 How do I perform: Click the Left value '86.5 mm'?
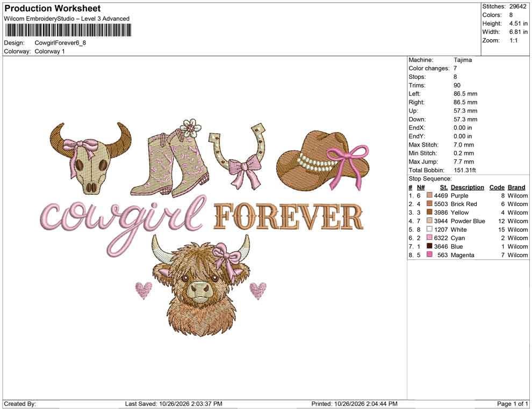point(465,93)
